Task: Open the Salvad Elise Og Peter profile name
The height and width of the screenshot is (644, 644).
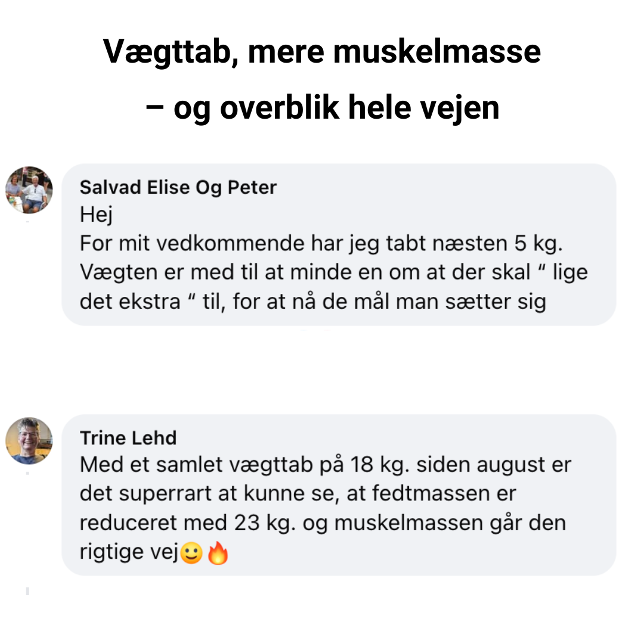Action: [x=178, y=188]
